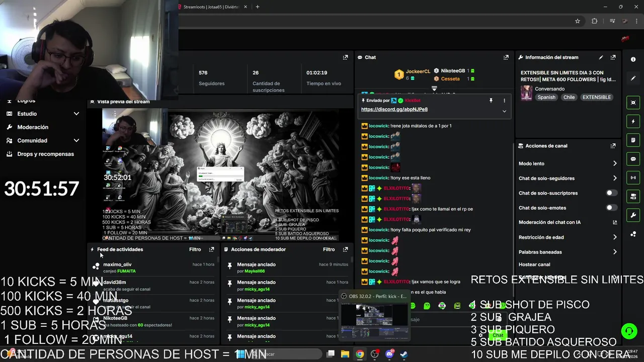Pop out the stream statistics panel
The width and height of the screenshot is (644, 362).
click(x=345, y=57)
